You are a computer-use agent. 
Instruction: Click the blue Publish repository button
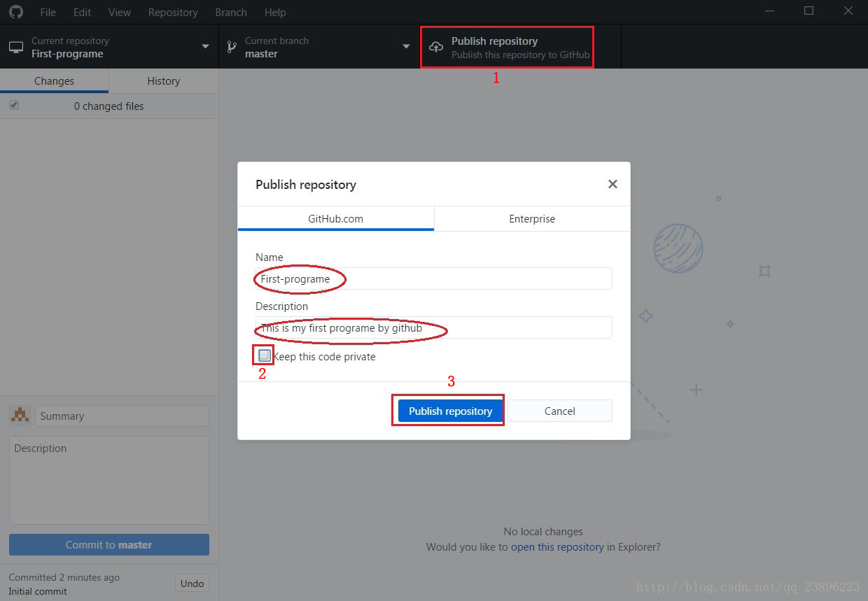coord(451,411)
